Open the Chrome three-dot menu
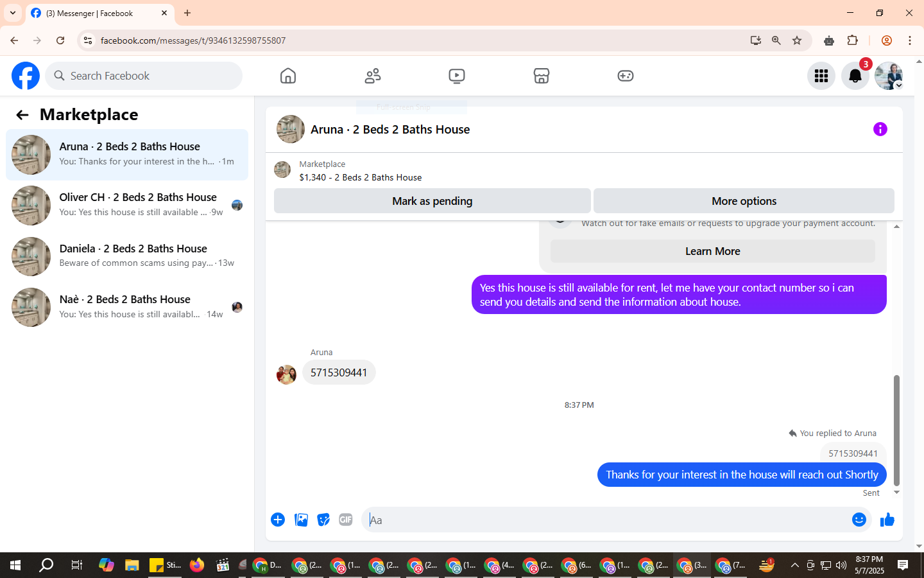The height and width of the screenshot is (578, 924). (x=910, y=40)
